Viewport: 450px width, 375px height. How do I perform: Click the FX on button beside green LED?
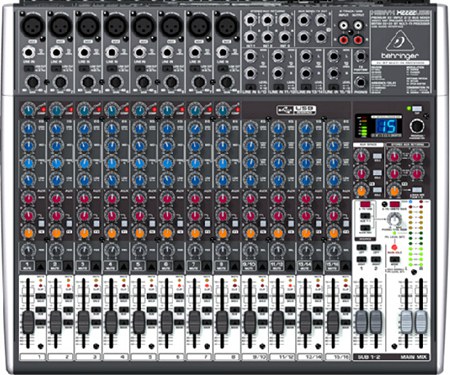click(417, 109)
